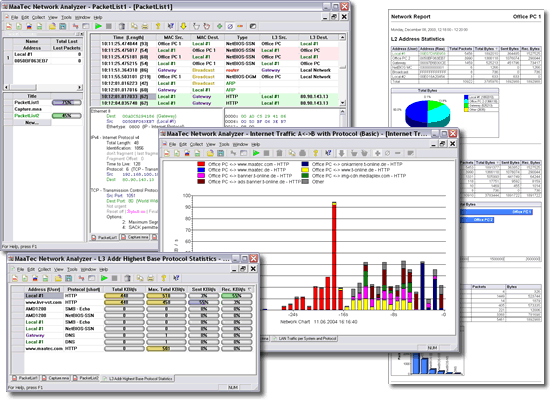The height and width of the screenshot is (400, 550).
Task: Click Office PC 1 bar in Network Report
Action: [x=496, y=212]
